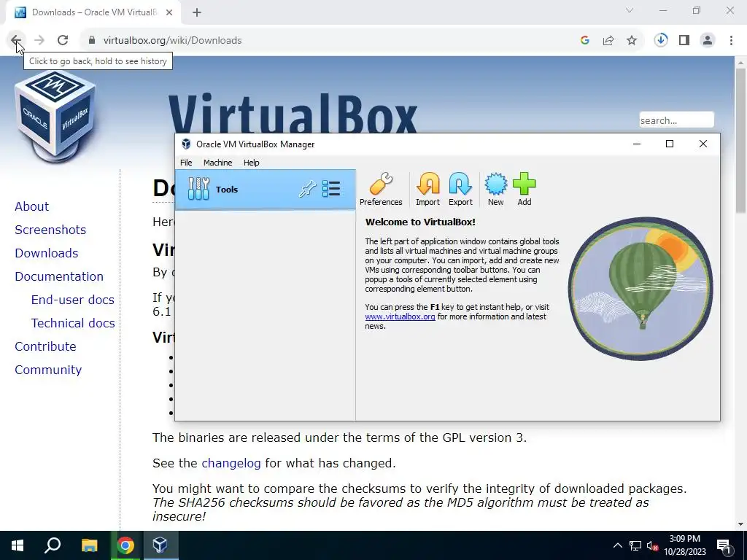Screen dimensions: 747x560
Task: Open the Help menu in VirtualBox Manager
Action: pyautogui.click(x=251, y=163)
